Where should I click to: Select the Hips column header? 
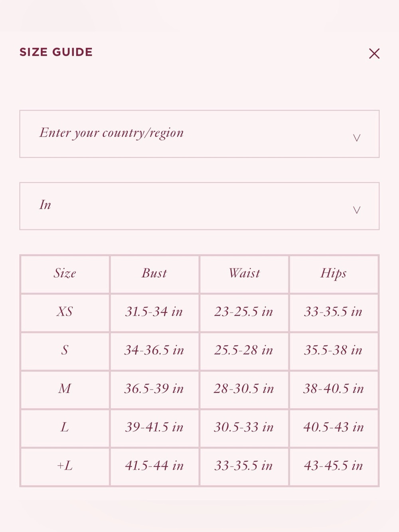334,274
